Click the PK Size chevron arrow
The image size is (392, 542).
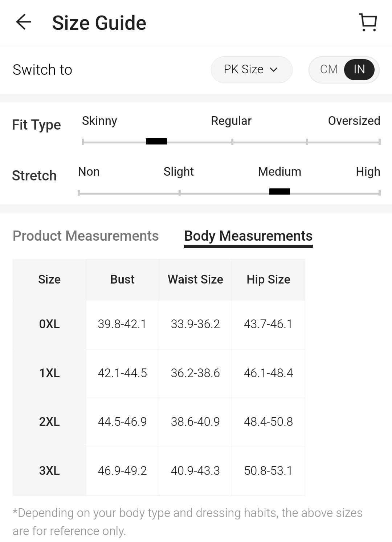(274, 70)
